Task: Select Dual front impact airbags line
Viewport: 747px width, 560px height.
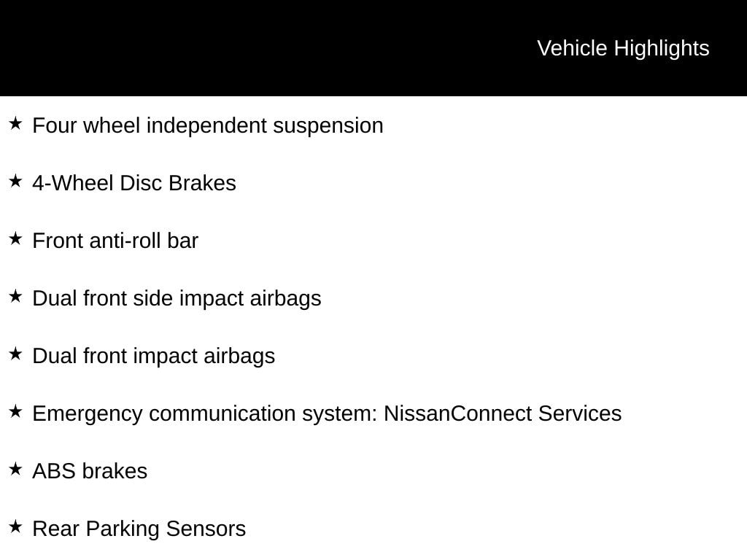Action: tap(154, 357)
